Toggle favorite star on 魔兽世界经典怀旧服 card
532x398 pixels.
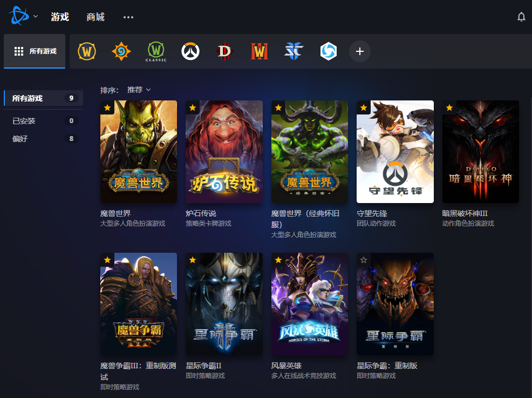[x=278, y=107]
